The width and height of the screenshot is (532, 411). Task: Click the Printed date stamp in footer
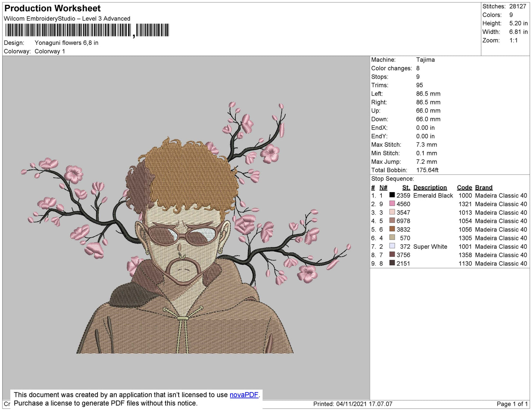(x=353, y=404)
